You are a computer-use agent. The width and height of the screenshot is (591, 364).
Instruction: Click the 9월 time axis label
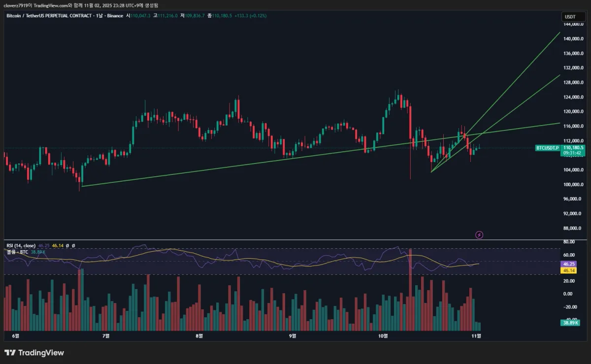[x=293, y=336]
